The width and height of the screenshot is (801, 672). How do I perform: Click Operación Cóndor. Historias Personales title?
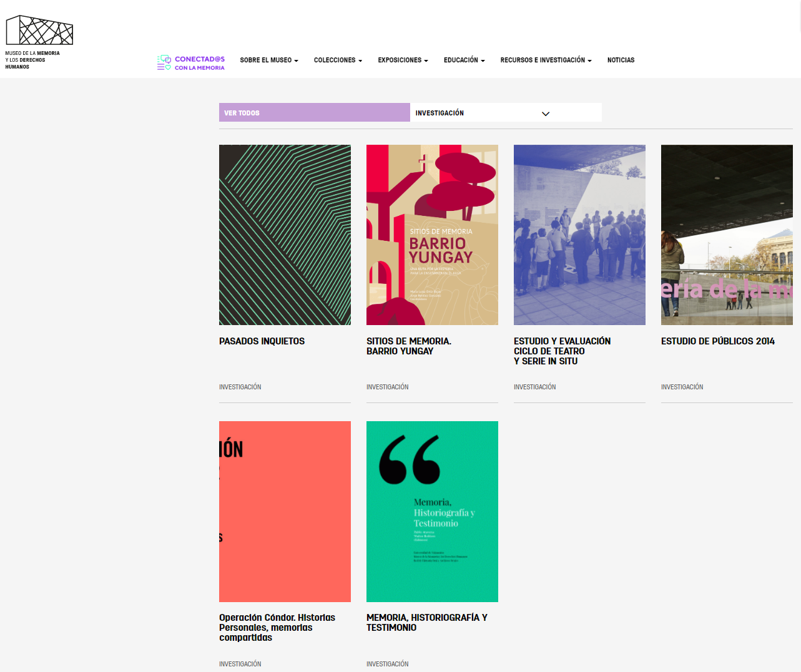point(277,628)
